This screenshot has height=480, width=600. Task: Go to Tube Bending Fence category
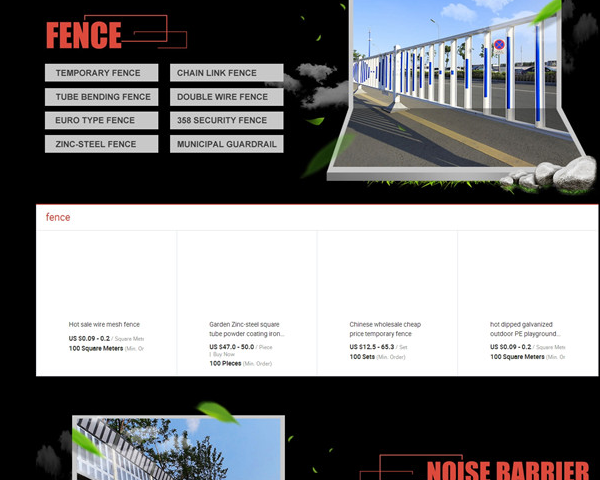101,97
